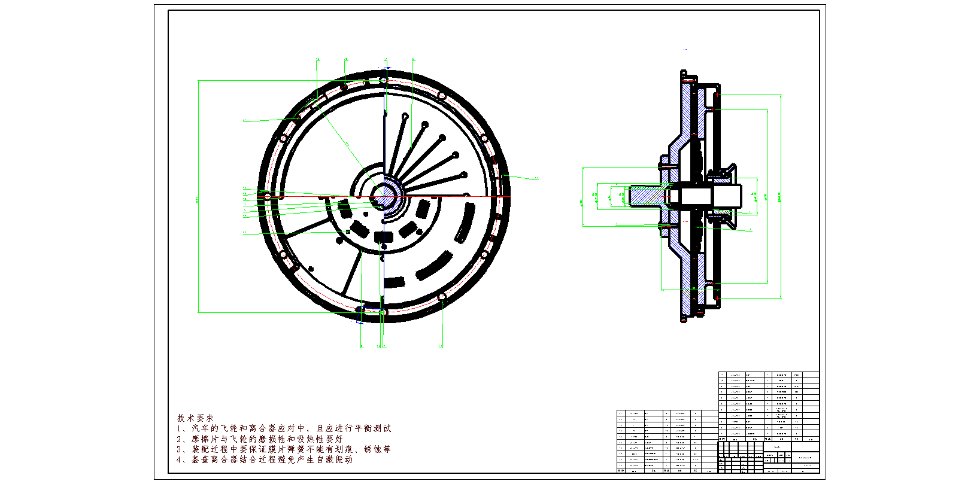Screen dimensions: 980x484
Task: Select the left parts list table
Action: coord(667,441)
